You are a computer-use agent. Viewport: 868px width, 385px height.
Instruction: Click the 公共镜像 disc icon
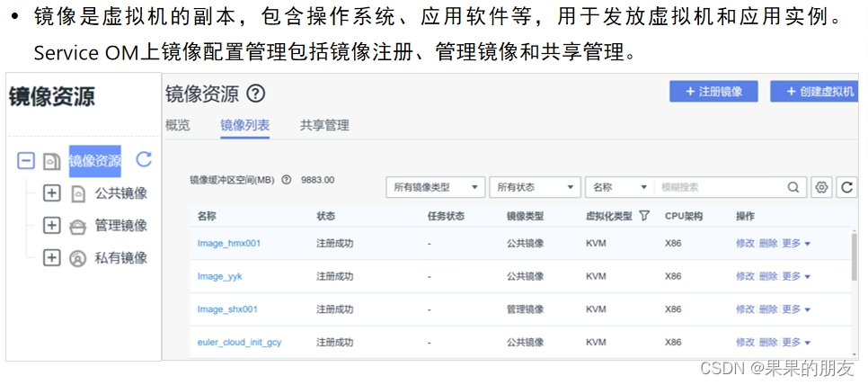78,194
